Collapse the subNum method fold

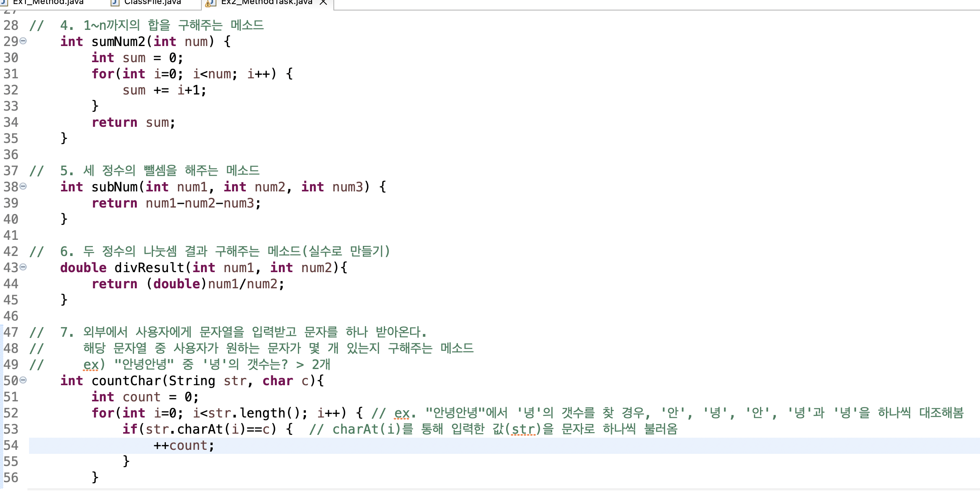click(23, 186)
